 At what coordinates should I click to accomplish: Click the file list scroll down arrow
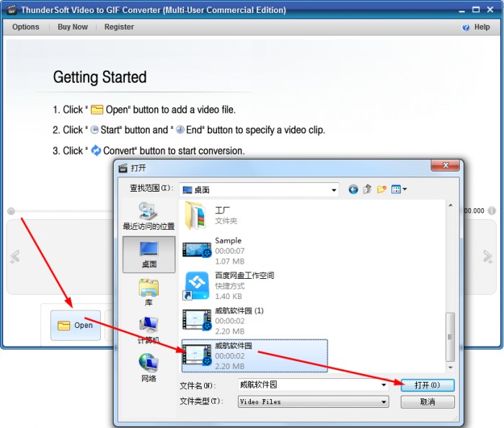tap(451, 367)
